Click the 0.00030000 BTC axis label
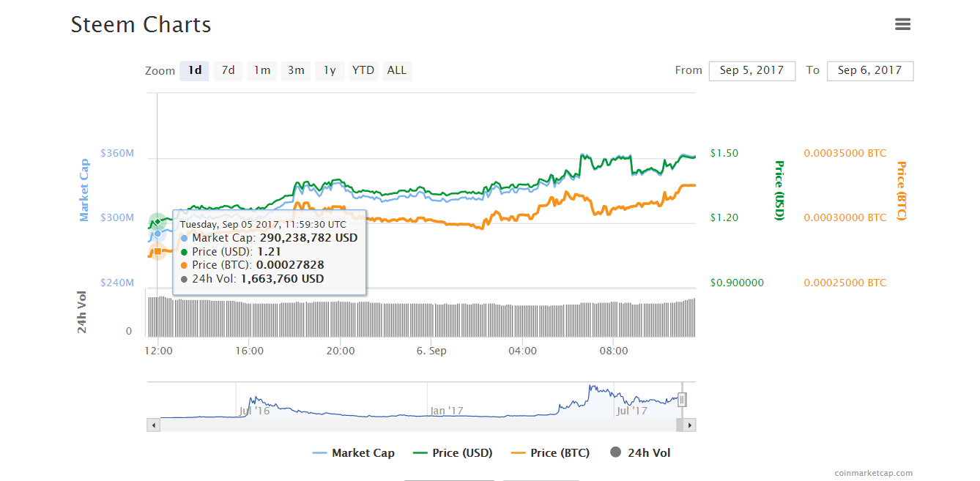The width and height of the screenshot is (980, 481). coord(845,217)
